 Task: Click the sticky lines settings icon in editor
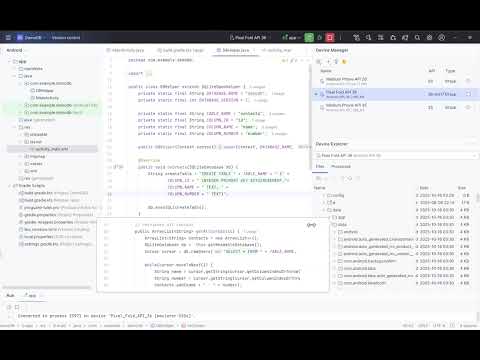tap(311, 225)
